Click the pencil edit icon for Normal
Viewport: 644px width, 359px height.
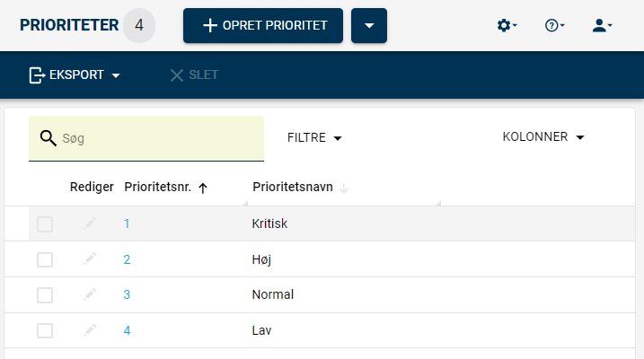(x=90, y=294)
